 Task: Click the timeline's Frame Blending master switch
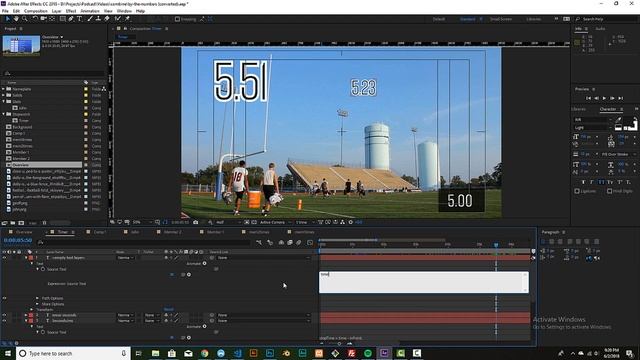pos(290,242)
